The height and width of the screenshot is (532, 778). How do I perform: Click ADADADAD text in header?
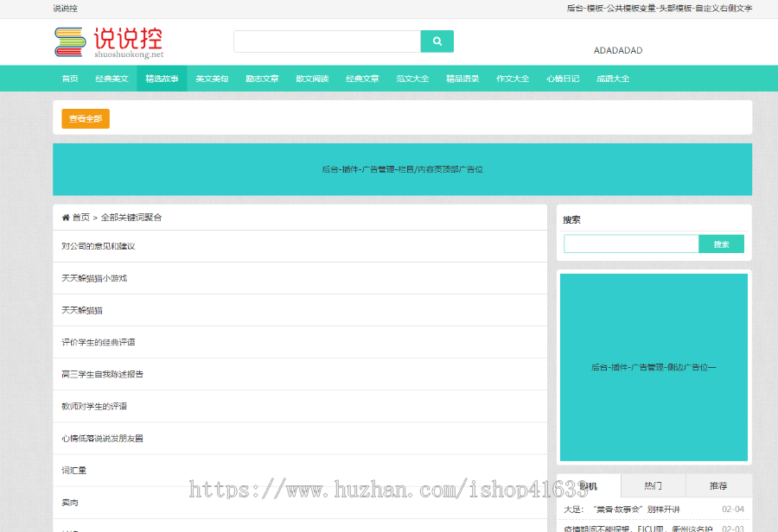[x=618, y=50]
